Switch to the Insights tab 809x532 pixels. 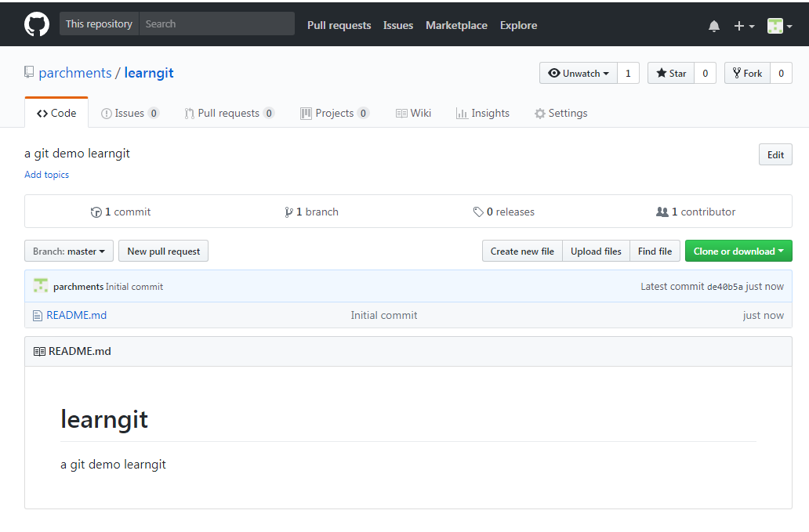pos(483,113)
